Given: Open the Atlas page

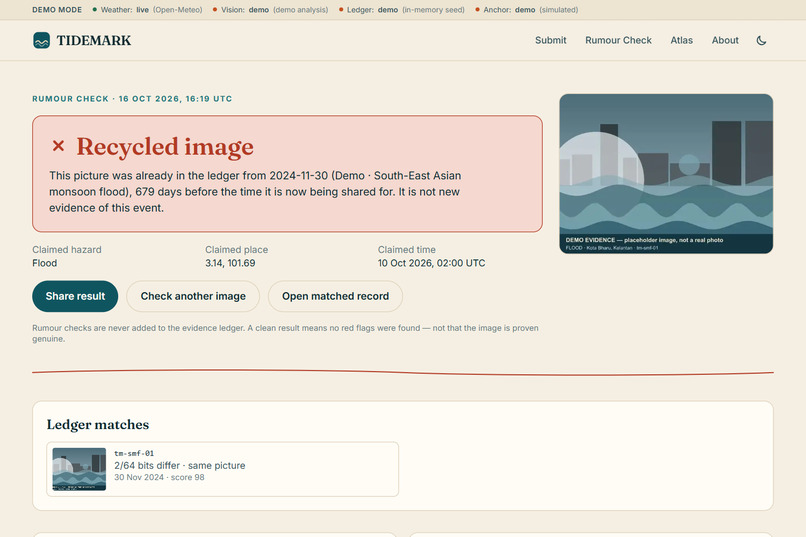Looking at the screenshot, I should click(681, 40).
